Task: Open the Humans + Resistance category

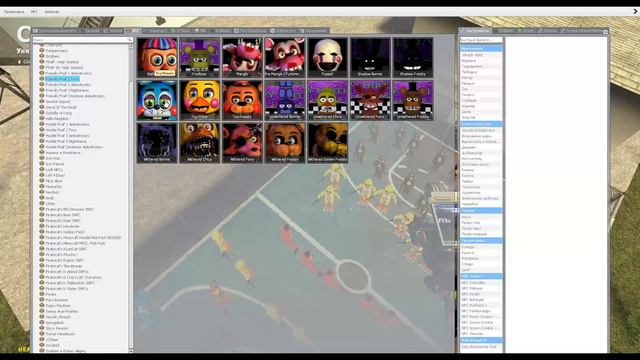Action: (x=63, y=153)
